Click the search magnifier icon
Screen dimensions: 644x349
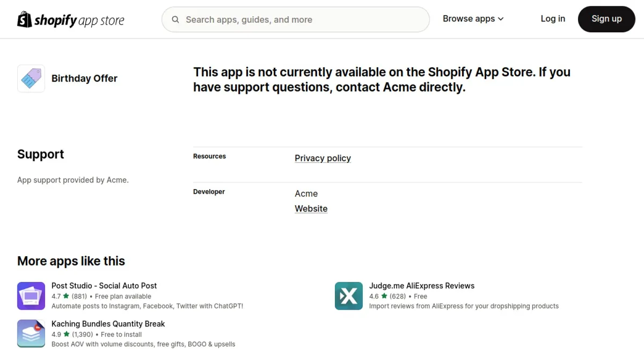pos(175,20)
